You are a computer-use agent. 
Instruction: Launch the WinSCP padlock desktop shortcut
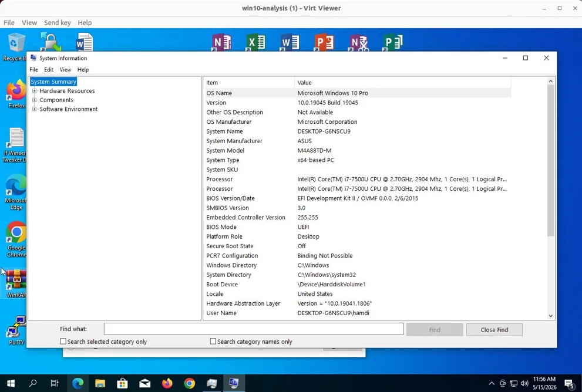coord(51,42)
